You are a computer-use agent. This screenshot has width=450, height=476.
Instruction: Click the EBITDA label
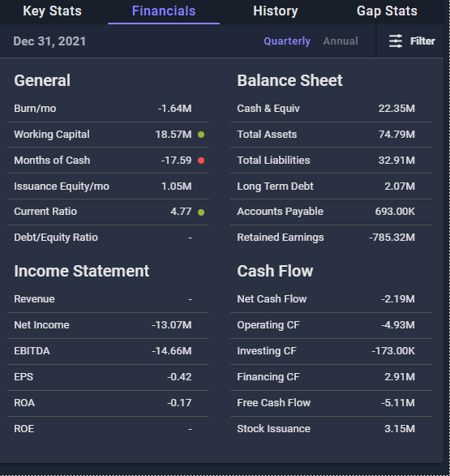point(32,351)
